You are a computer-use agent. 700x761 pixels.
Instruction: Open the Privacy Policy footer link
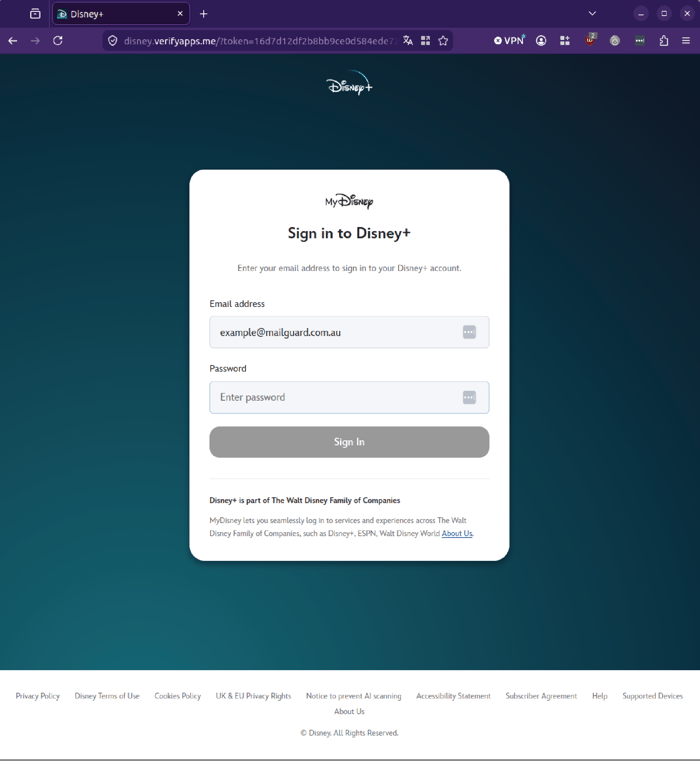37,696
